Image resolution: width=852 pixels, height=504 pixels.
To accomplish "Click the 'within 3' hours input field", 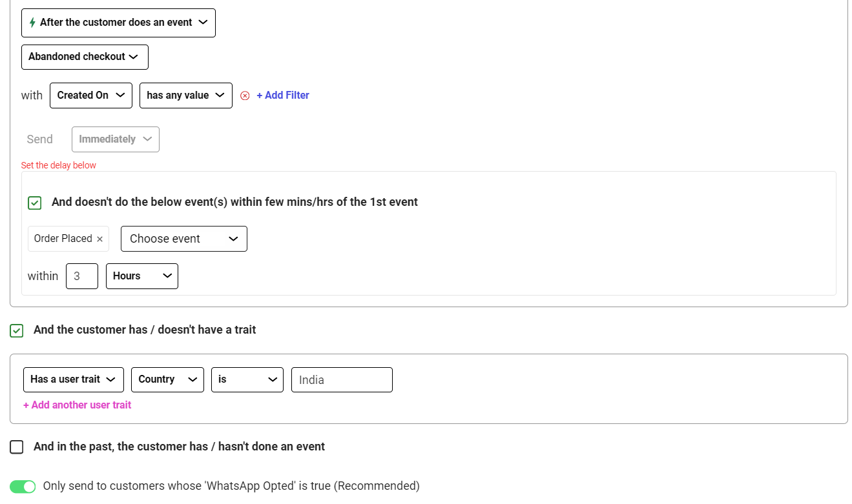I will pyautogui.click(x=82, y=276).
